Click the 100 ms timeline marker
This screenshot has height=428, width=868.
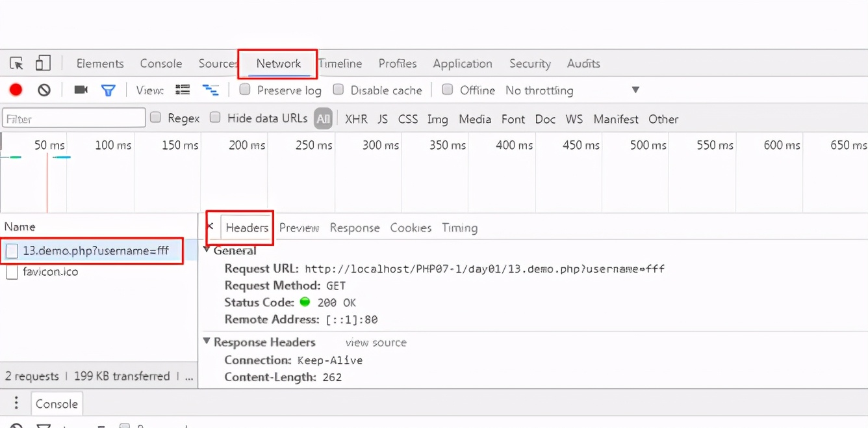(x=113, y=145)
